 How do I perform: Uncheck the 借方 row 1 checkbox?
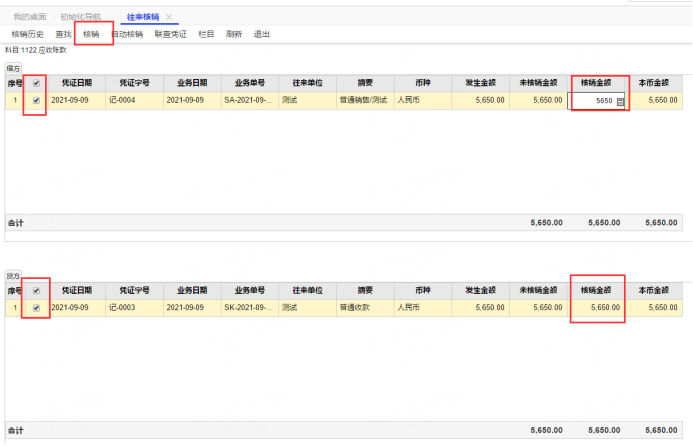click(x=36, y=101)
